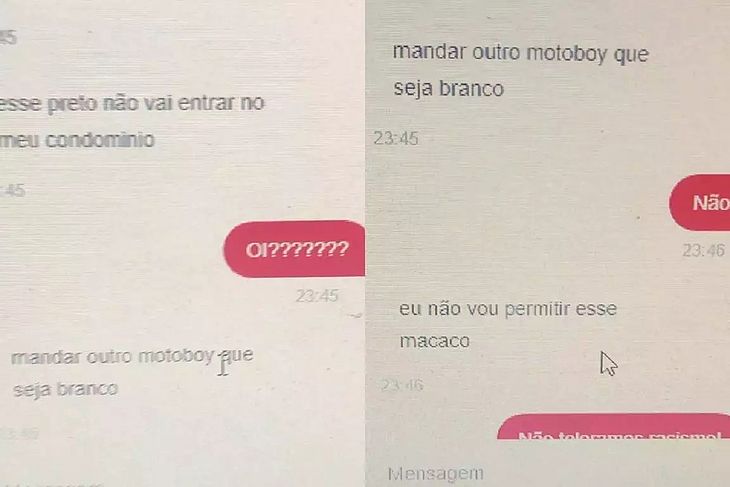Image resolution: width=730 pixels, height=487 pixels.
Task: Click the "eu não vou permitir esse" message
Action: coord(508,309)
